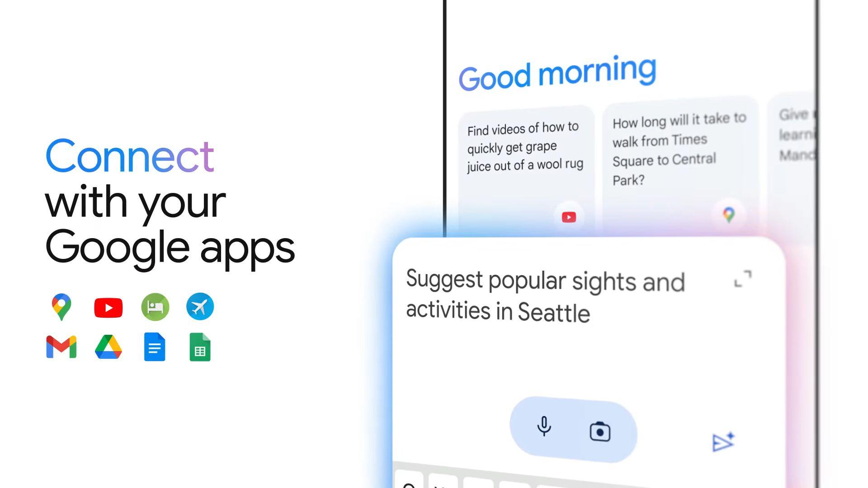Open Gmail app

pyautogui.click(x=62, y=348)
